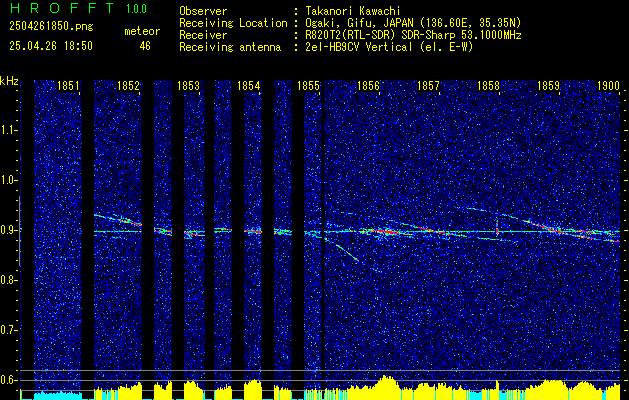Click the Receiving Location label
Viewport: 629px width, 400px height.
pos(233,23)
